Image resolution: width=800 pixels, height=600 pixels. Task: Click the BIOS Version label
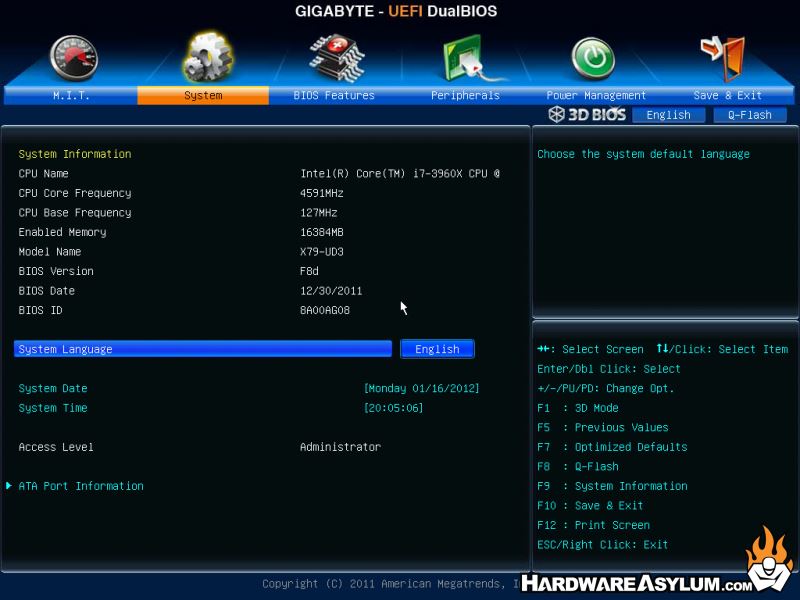[x=56, y=271]
